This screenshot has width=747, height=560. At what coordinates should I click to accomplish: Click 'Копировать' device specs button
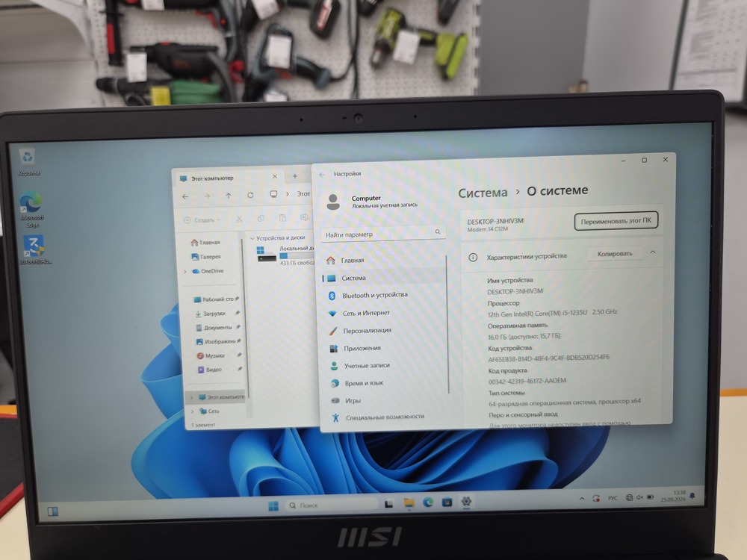(x=615, y=254)
